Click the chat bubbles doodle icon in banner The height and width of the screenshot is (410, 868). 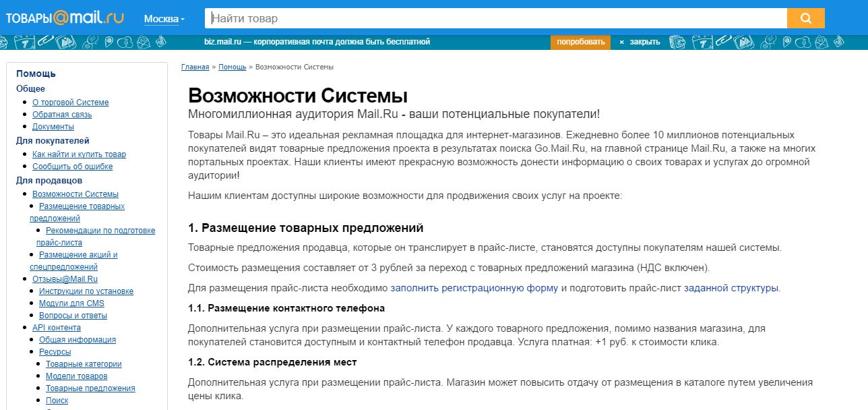pos(90,42)
